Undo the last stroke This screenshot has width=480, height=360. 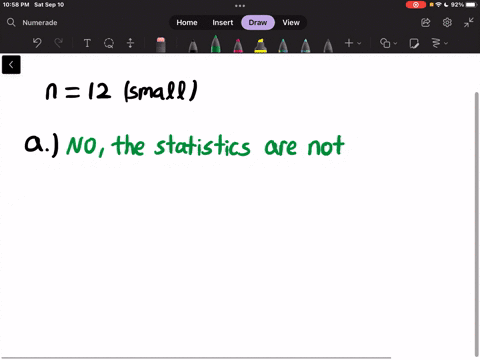[x=37, y=43]
